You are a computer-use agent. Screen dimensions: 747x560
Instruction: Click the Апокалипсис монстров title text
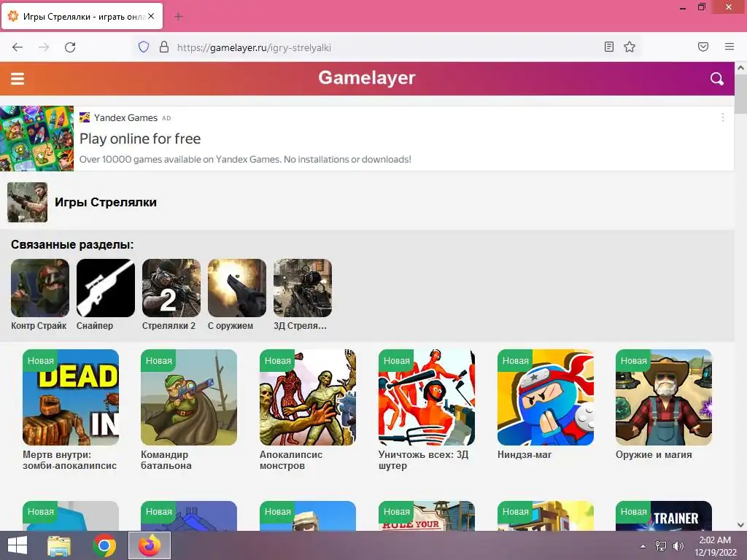pos(291,460)
